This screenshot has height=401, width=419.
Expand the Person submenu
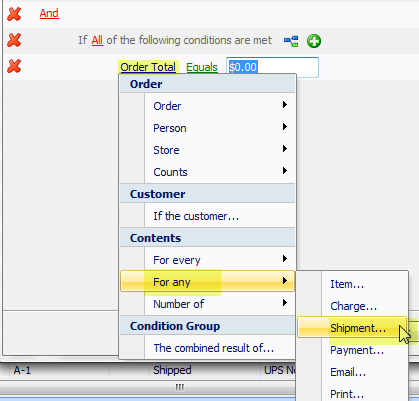(208, 128)
